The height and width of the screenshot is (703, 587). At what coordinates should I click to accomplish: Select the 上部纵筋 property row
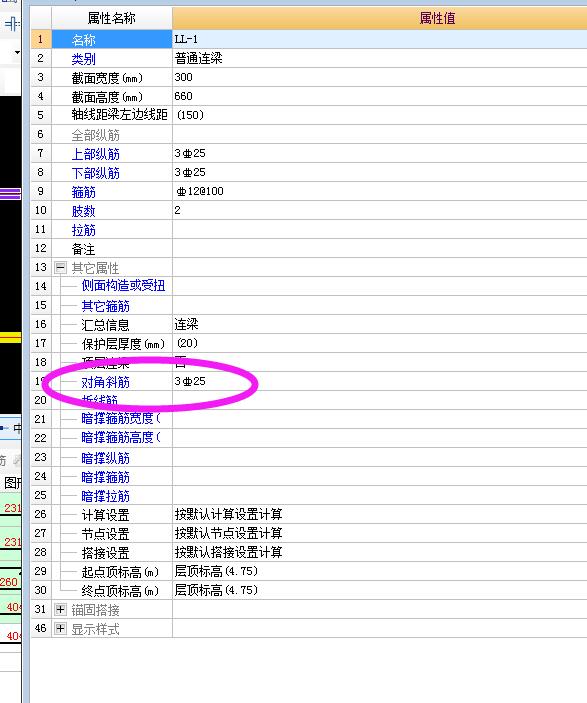(x=309, y=153)
